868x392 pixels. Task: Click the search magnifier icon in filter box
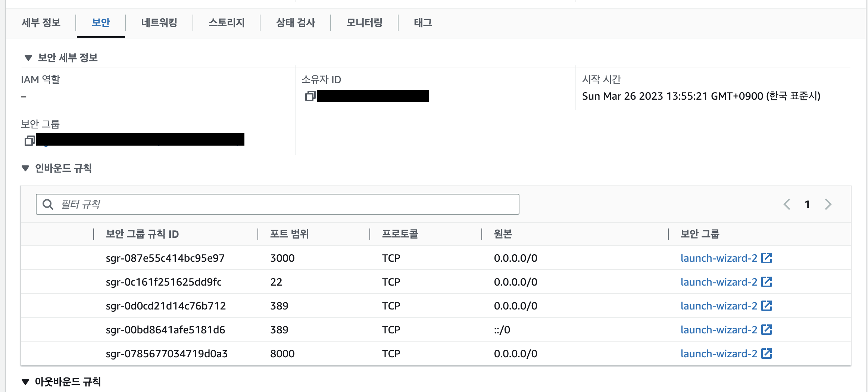tap(48, 204)
